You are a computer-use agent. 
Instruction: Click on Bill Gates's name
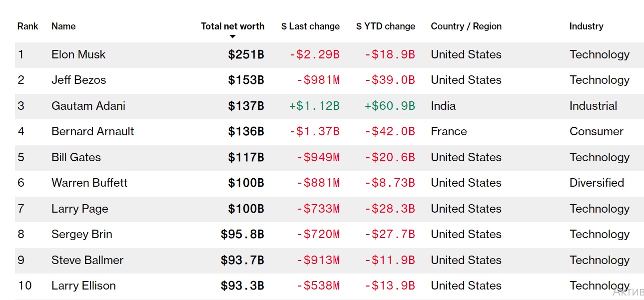pyautogui.click(x=76, y=157)
